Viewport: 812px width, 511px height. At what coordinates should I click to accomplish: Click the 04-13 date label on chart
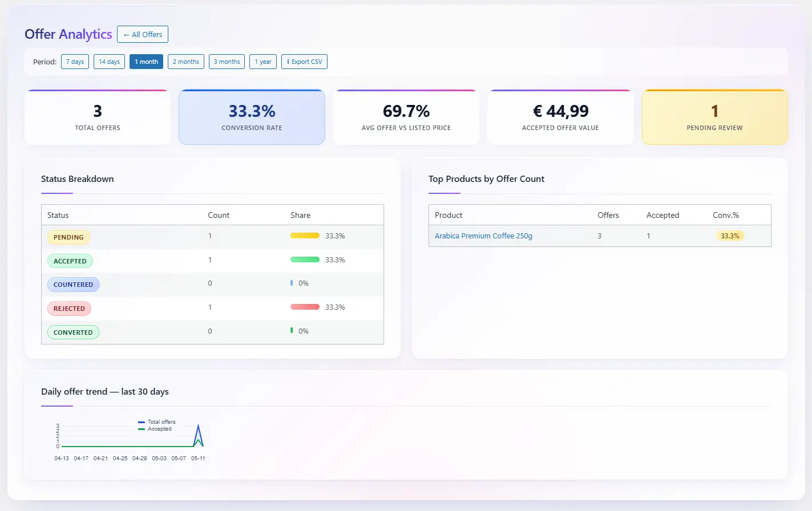62,458
